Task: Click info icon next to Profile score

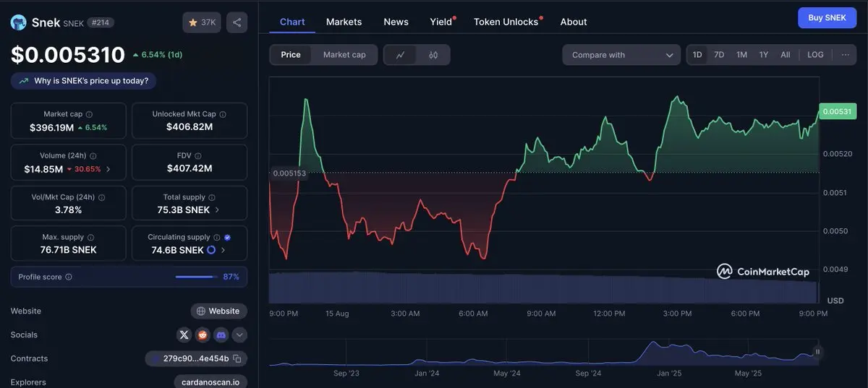Action: pos(69,277)
